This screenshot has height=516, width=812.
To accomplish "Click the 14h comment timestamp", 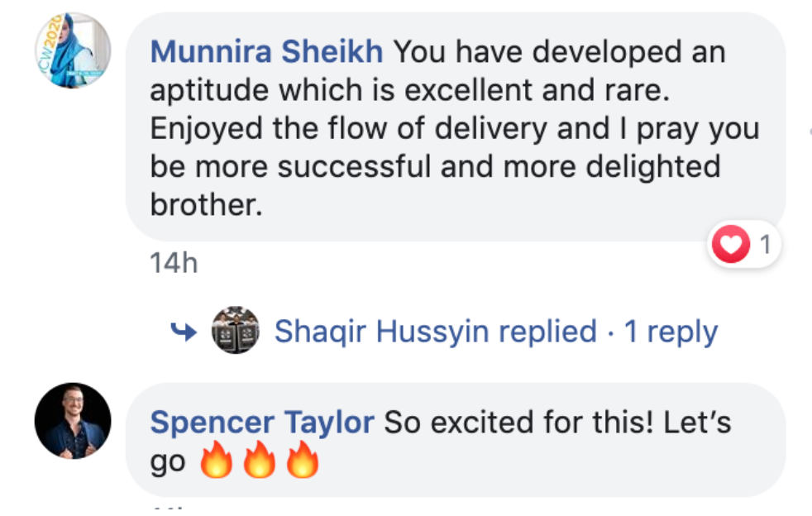I will point(174,263).
